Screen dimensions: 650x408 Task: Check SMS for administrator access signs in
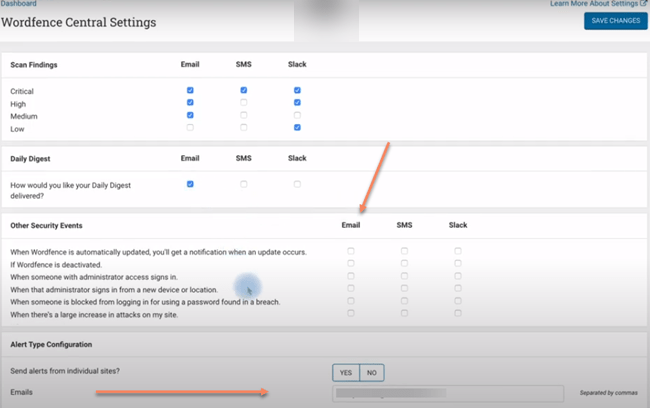(x=404, y=276)
